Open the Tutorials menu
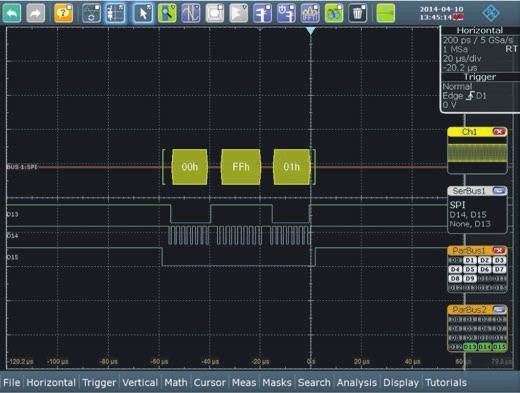Screen dimensions: 520x393 446,383
